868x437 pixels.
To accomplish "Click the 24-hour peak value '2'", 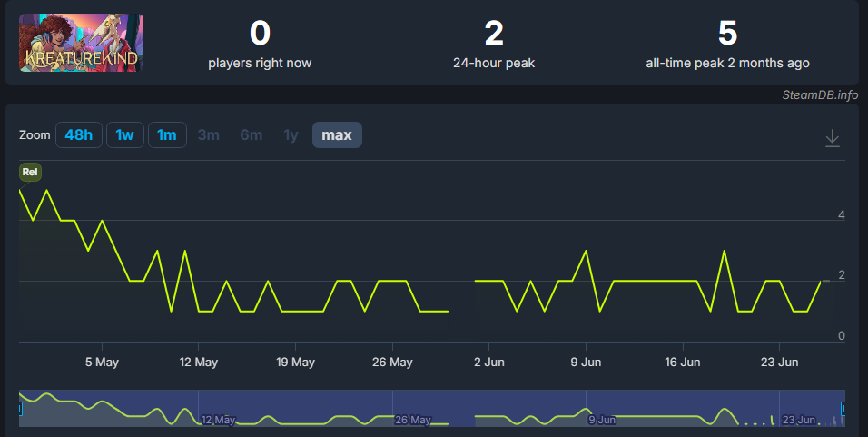I will click(494, 34).
